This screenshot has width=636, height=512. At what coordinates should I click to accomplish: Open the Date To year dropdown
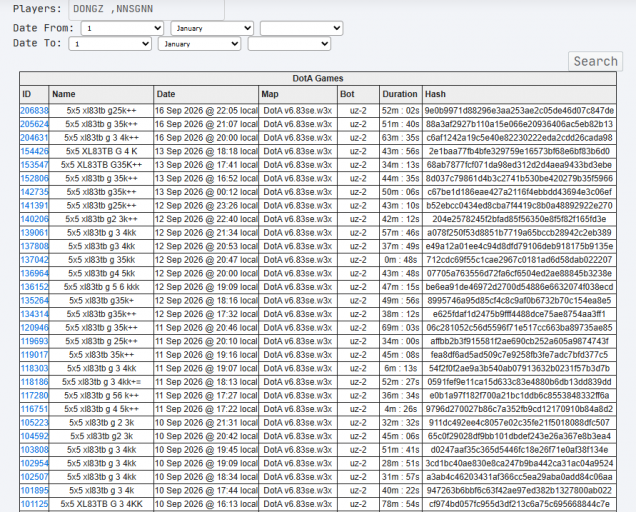(x=289, y=44)
